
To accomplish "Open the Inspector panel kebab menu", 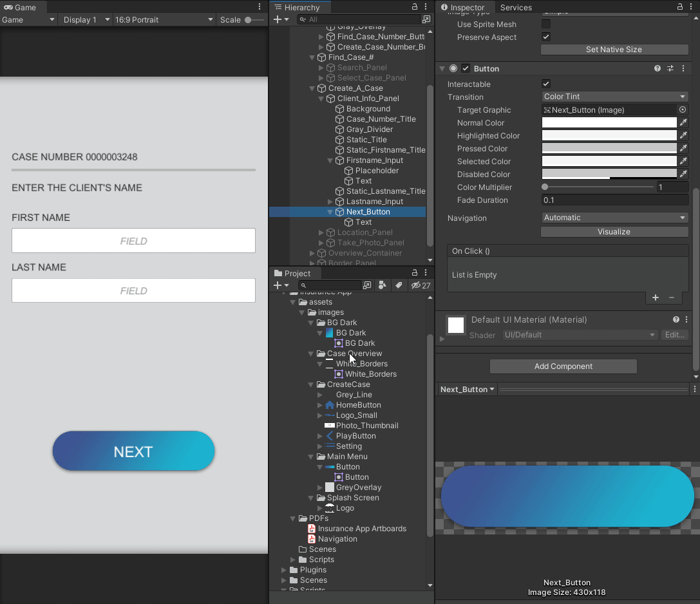I will [x=691, y=6].
